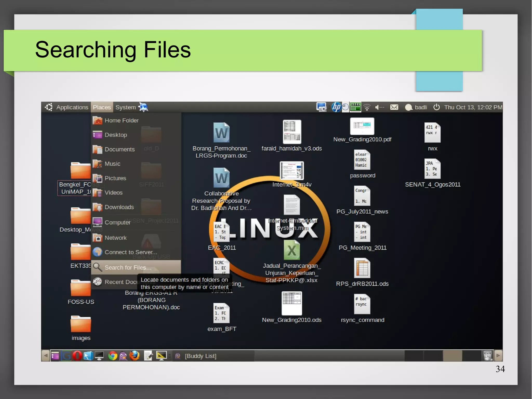Select PG_July2011_news file icon

[x=362, y=196]
